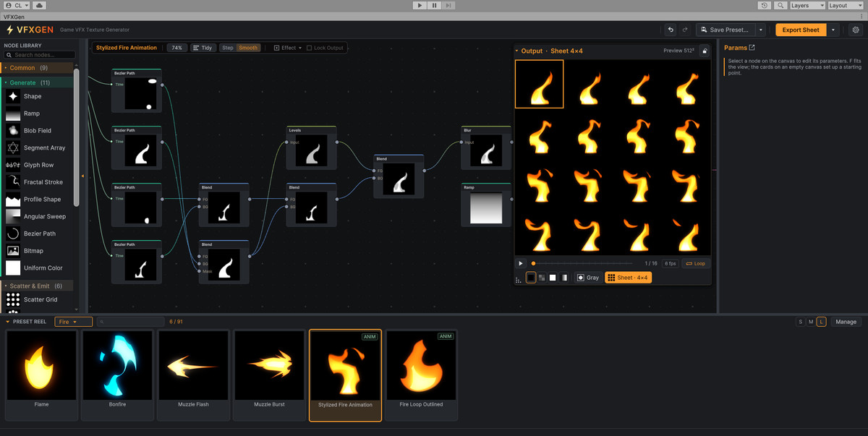
Task: Click the Manage presets button
Action: click(846, 322)
